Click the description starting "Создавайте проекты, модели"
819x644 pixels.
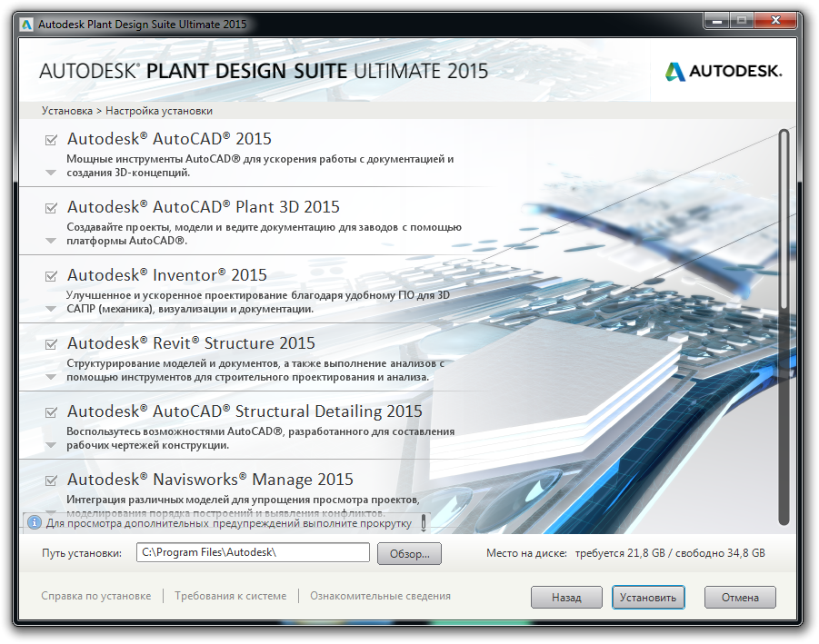[264, 233]
